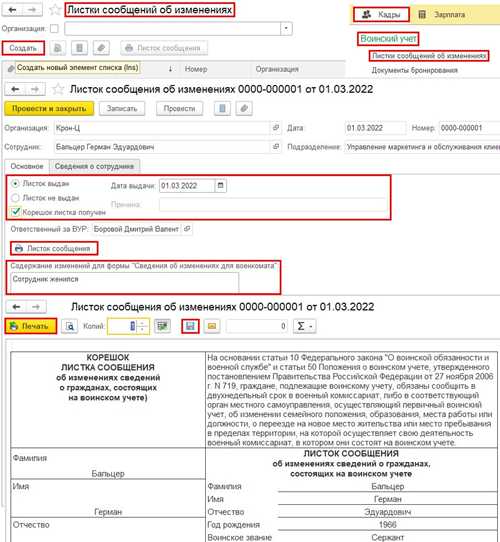Expand the Организация dropdown list

(286, 29)
